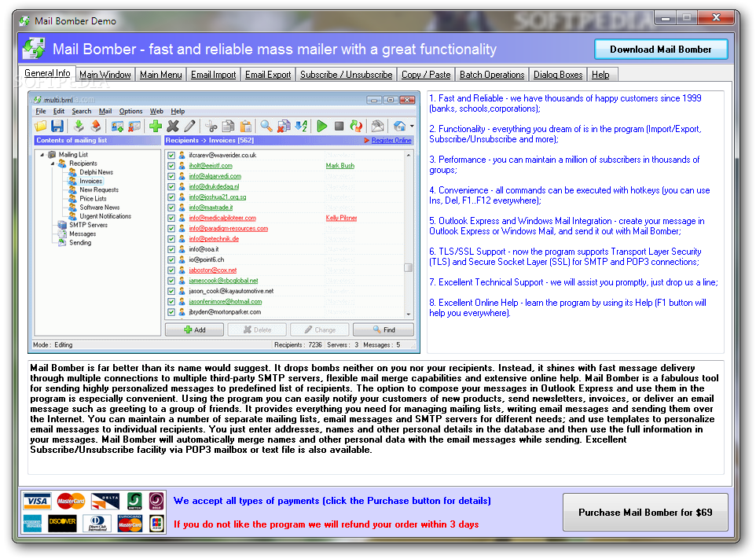Image resolution: width=756 pixels, height=559 pixels.
Task: Collapse the Recipients tree node
Action: click(x=53, y=164)
